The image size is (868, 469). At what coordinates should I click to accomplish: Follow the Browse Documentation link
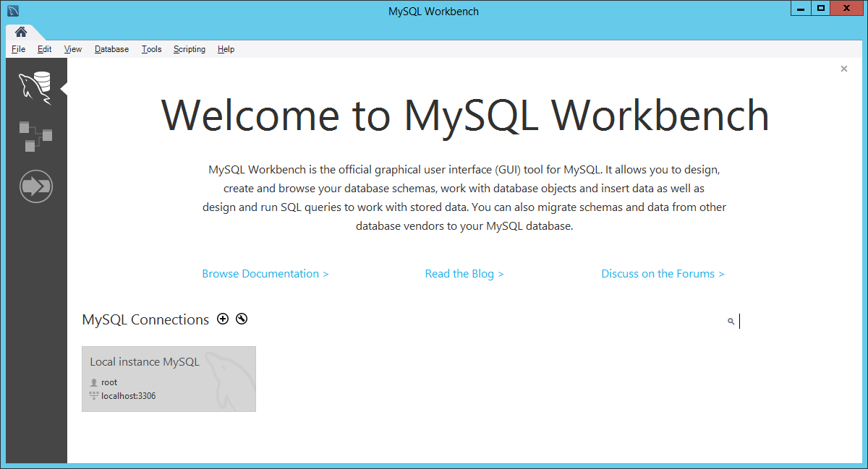point(265,274)
